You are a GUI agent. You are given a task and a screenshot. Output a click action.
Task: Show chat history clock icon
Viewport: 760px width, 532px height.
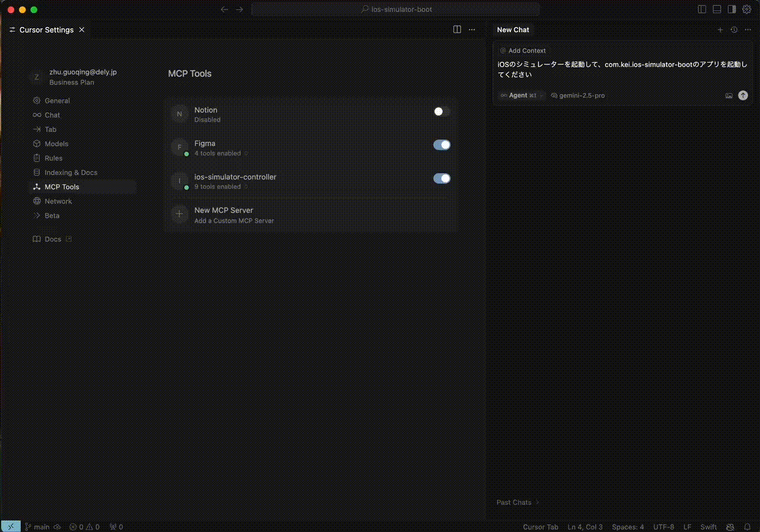(x=734, y=30)
